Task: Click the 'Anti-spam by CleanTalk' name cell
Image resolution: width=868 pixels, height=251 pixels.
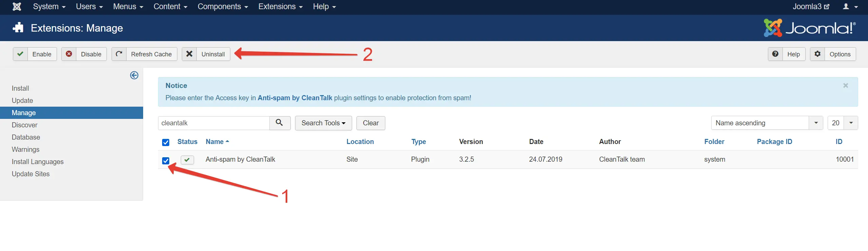Action: pyautogui.click(x=240, y=159)
